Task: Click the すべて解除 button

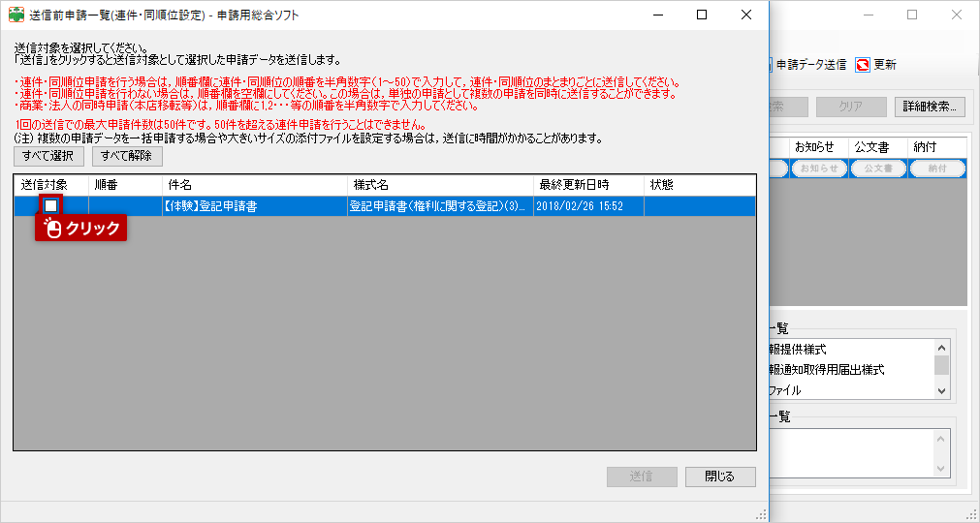Action: point(127,156)
